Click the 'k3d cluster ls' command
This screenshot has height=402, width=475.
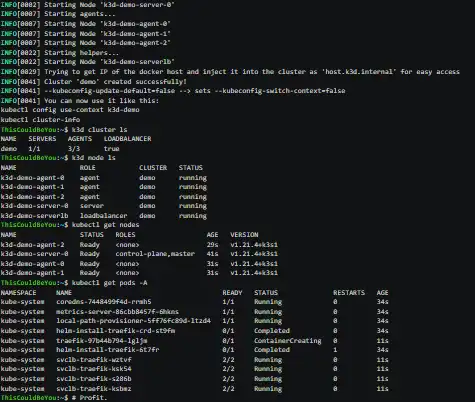pos(100,129)
